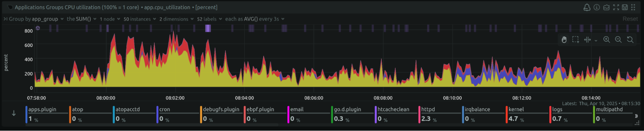This screenshot has width=644, height=131.
Task: Click the expand icon before Group by
Action: pyautogui.click(x=5, y=19)
